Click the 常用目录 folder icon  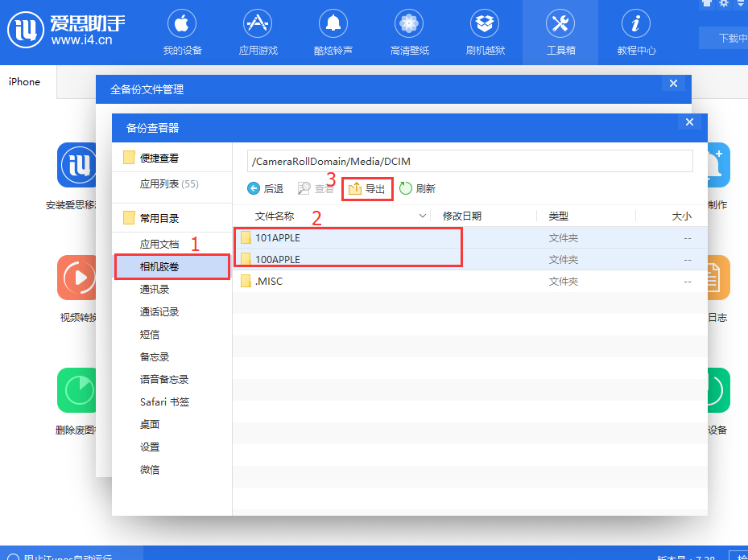tap(129, 218)
